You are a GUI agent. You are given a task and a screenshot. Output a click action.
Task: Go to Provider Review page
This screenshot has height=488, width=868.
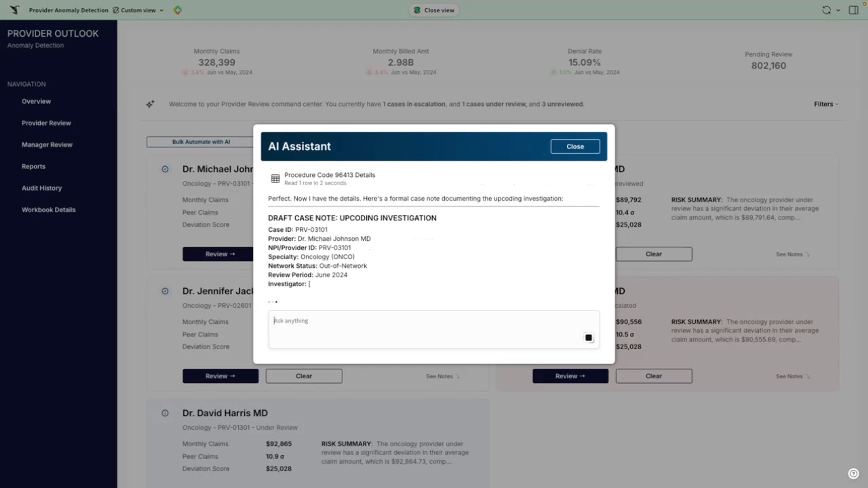point(46,123)
